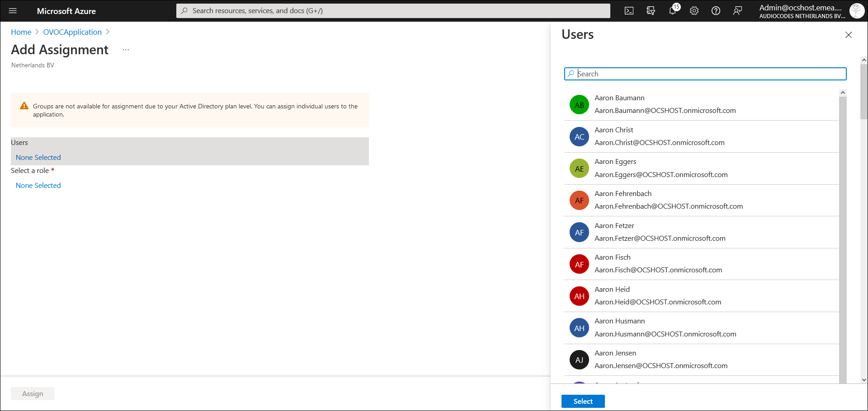
Task: Focus the Users search field
Action: click(705, 74)
